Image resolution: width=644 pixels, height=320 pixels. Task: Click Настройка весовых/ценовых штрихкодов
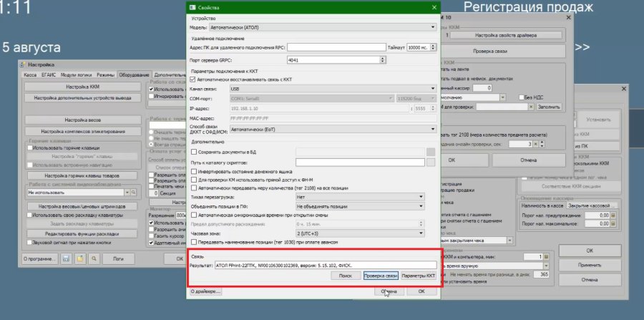click(82, 206)
